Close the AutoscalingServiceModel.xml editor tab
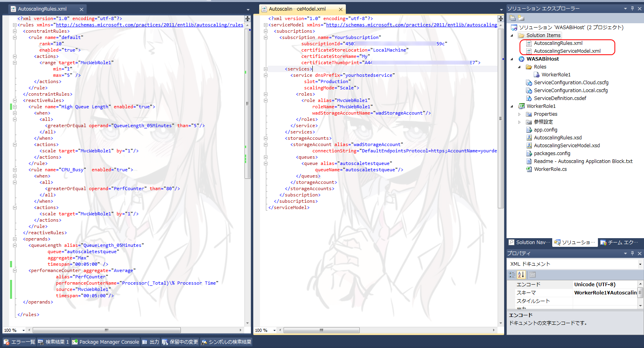644x348 pixels. (x=341, y=9)
